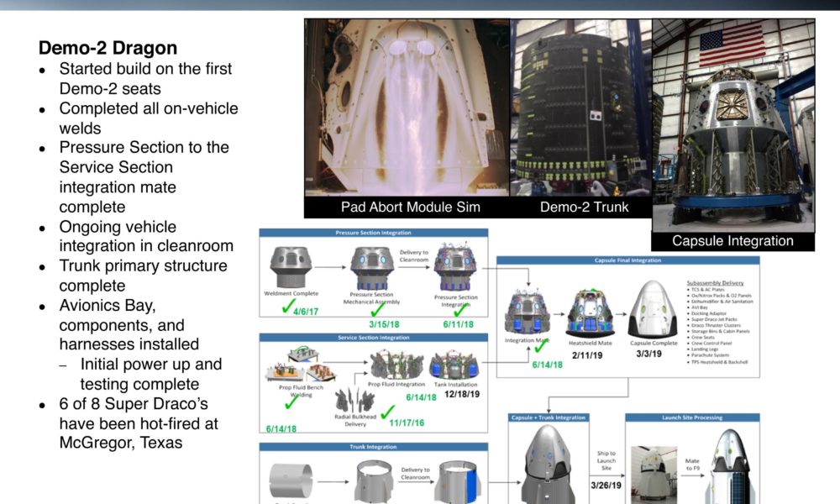
Task: Select the 'Landing Legs' list item
Action: click(x=704, y=349)
